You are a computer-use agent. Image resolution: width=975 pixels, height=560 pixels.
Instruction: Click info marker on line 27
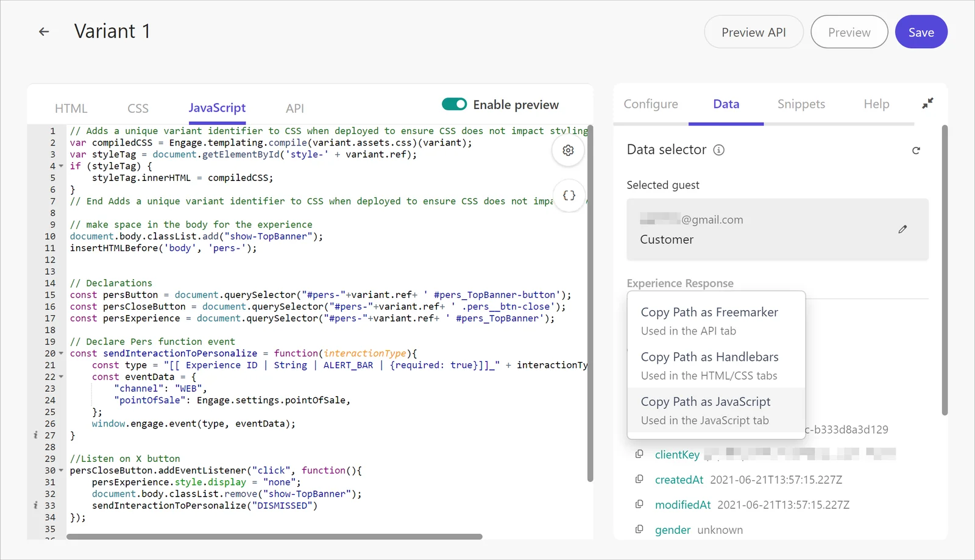(35, 435)
